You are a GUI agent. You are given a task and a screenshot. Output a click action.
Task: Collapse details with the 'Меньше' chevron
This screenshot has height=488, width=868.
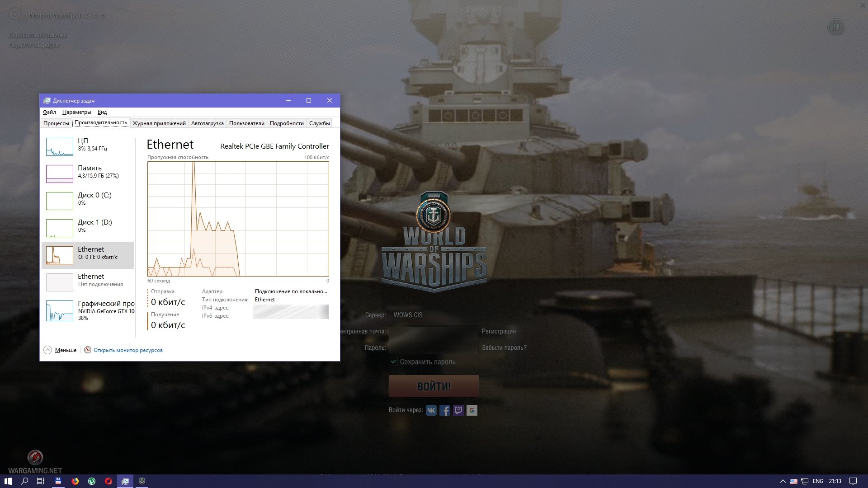(47, 350)
